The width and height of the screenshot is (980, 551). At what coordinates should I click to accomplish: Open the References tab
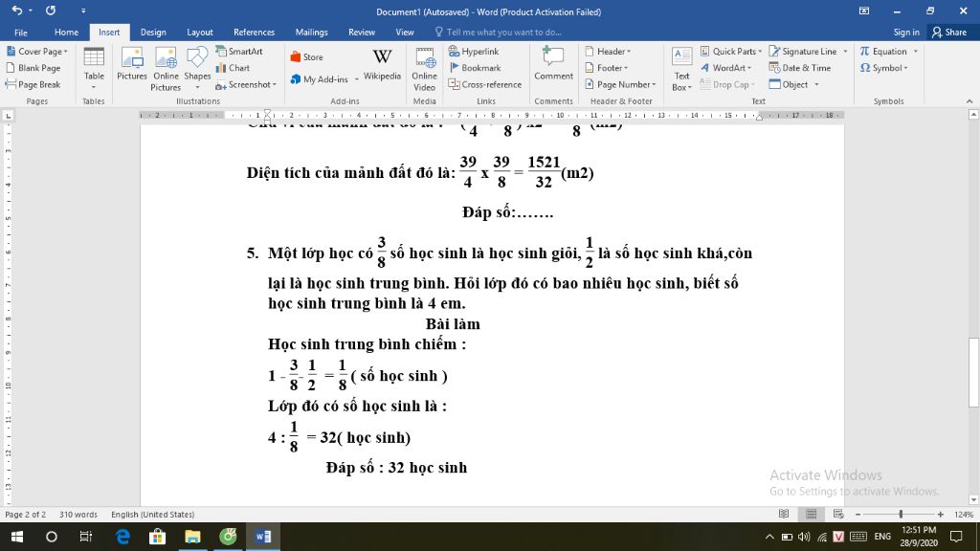pos(254,32)
